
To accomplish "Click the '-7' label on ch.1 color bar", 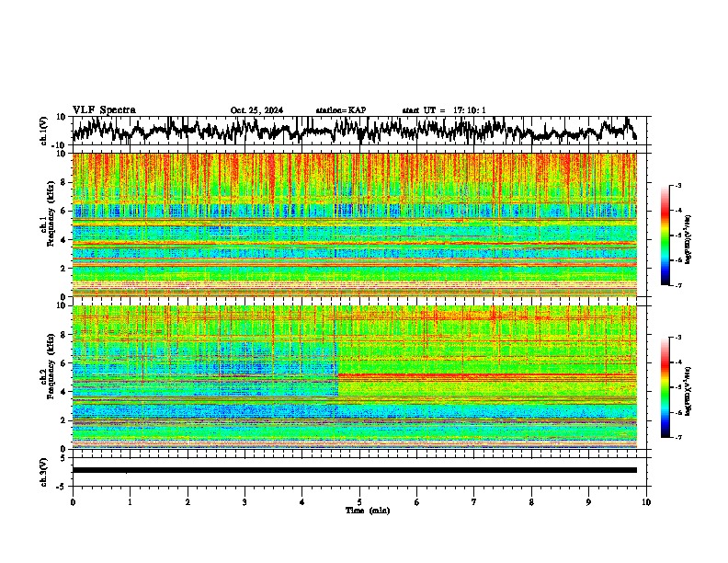I will pos(678,285).
